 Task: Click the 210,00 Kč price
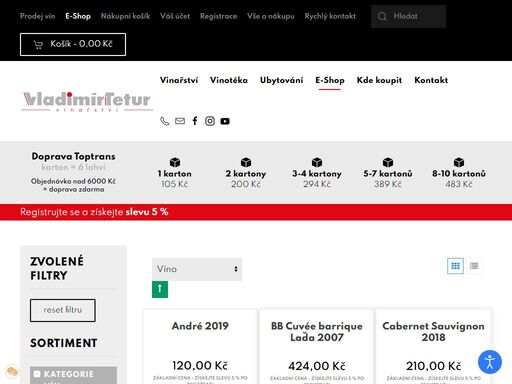433,366
